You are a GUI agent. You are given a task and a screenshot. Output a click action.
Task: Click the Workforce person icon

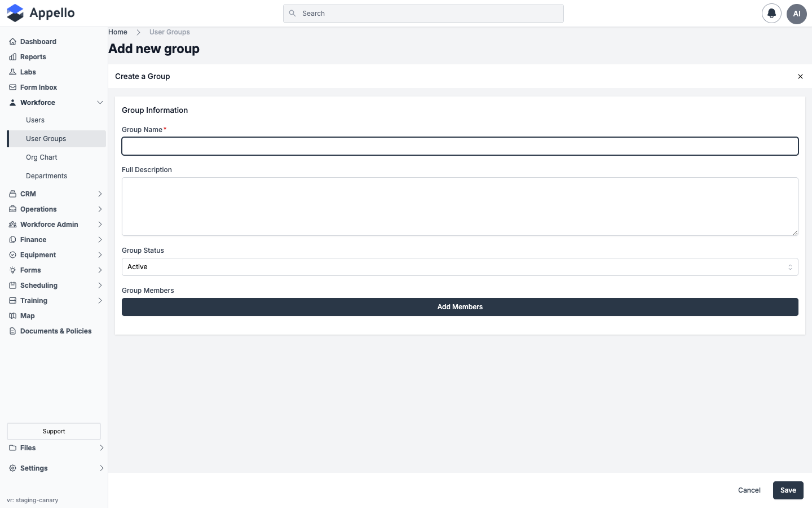tap(12, 103)
